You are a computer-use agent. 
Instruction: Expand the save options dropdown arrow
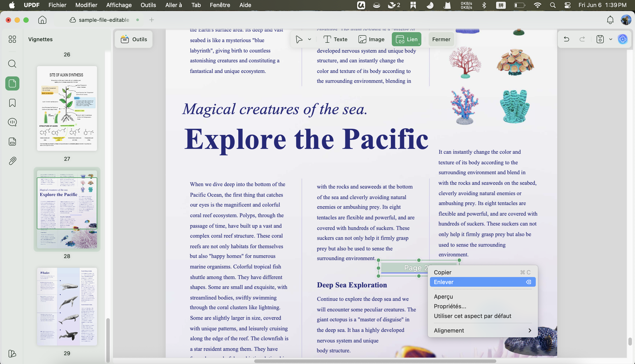pos(611,39)
